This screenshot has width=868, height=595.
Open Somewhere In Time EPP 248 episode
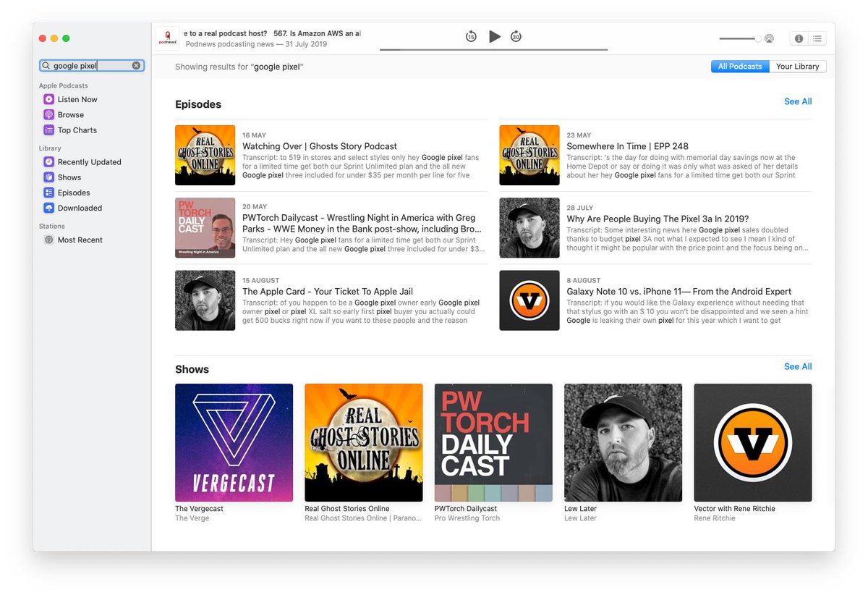click(x=627, y=146)
